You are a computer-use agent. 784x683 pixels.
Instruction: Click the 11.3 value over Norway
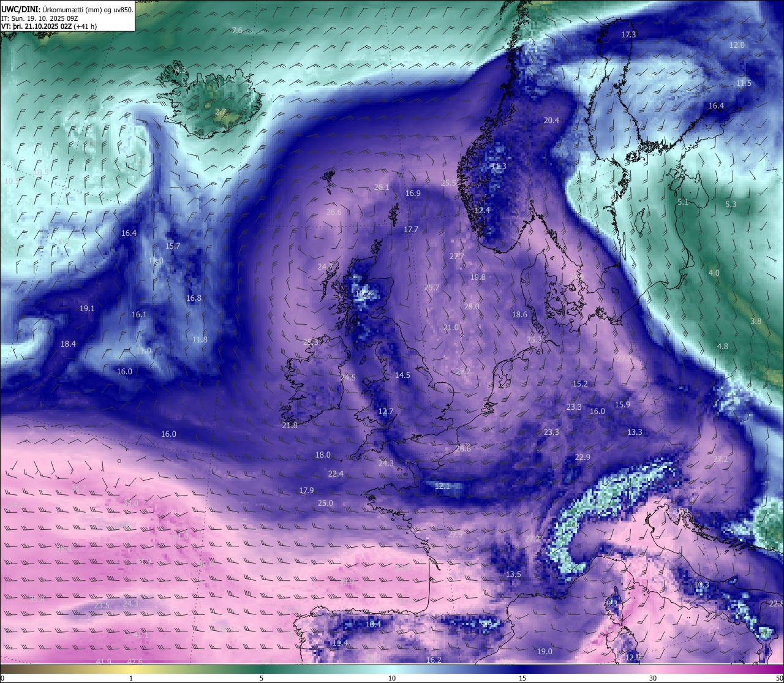[x=499, y=166]
